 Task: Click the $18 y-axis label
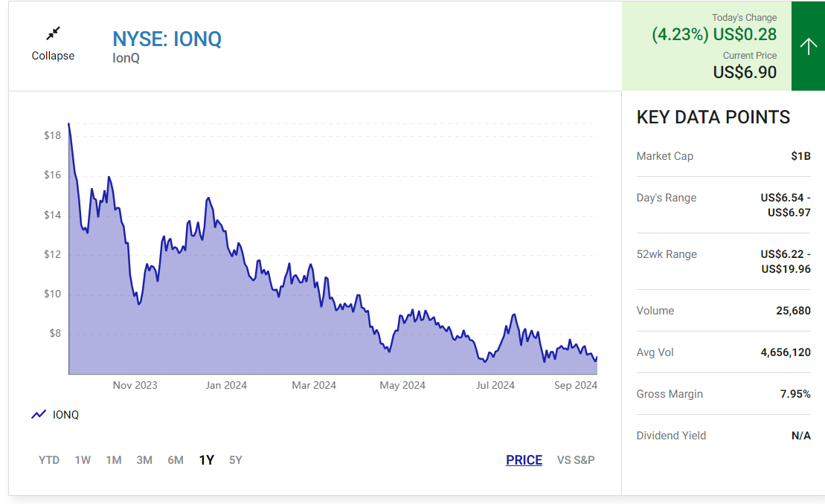(53, 135)
